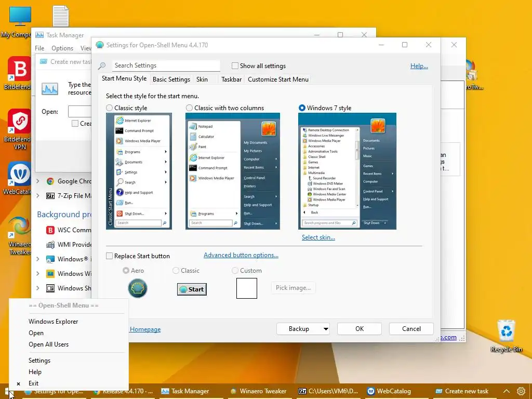Viewport: 532px width, 399px height.
Task: Switch to WebCatalog on the taskbar
Action: click(389, 391)
